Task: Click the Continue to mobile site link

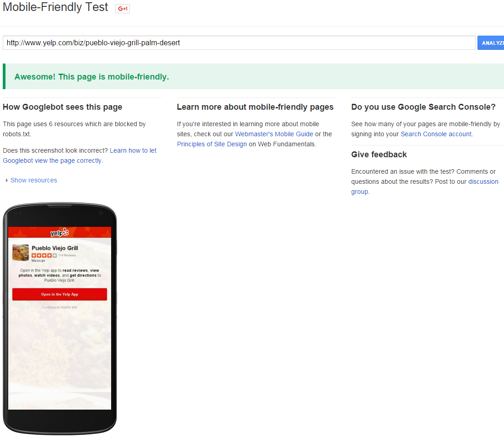Action: coord(59,307)
